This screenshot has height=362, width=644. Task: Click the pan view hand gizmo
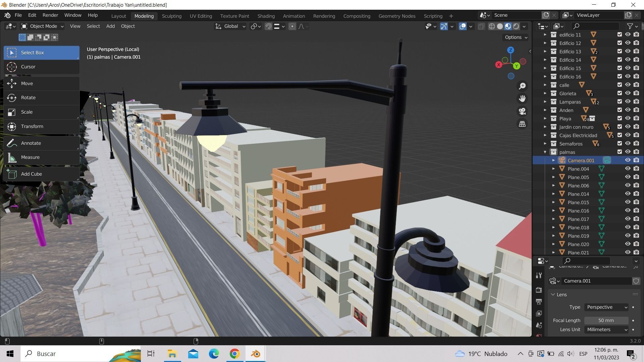[x=522, y=99]
